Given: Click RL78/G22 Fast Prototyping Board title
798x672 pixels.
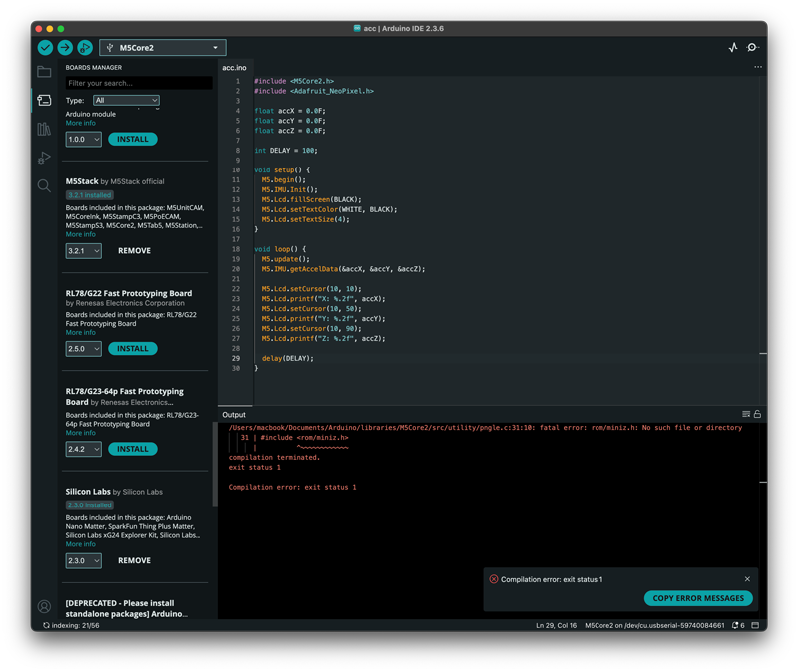Looking at the screenshot, I should (x=129, y=293).
